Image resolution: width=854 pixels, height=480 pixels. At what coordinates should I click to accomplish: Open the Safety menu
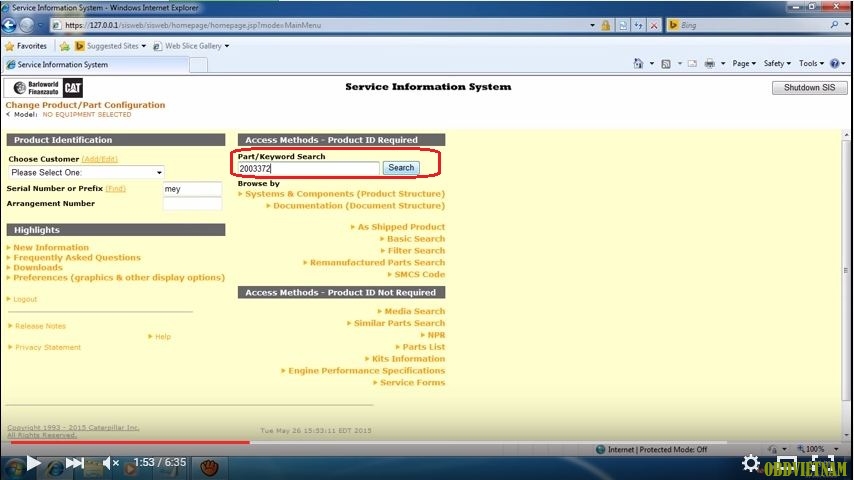pos(775,63)
